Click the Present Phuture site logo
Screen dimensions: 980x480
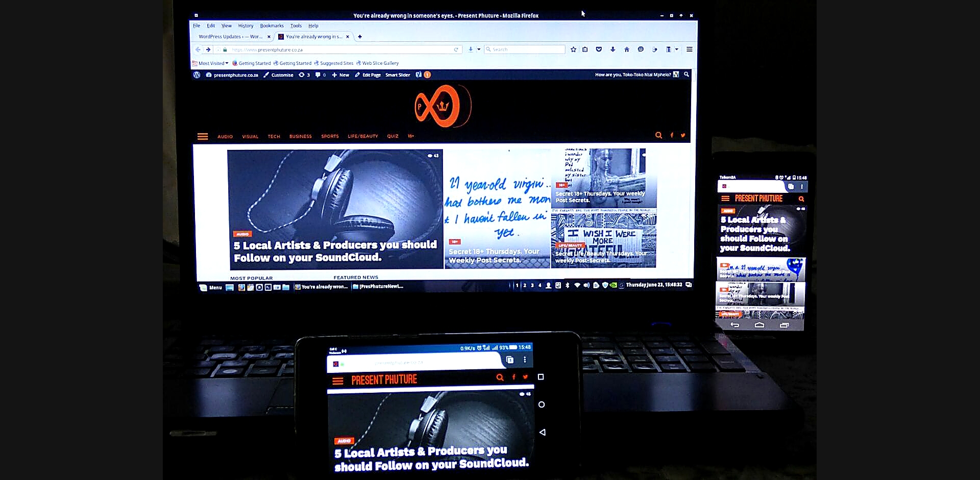pyautogui.click(x=442, y=106)
